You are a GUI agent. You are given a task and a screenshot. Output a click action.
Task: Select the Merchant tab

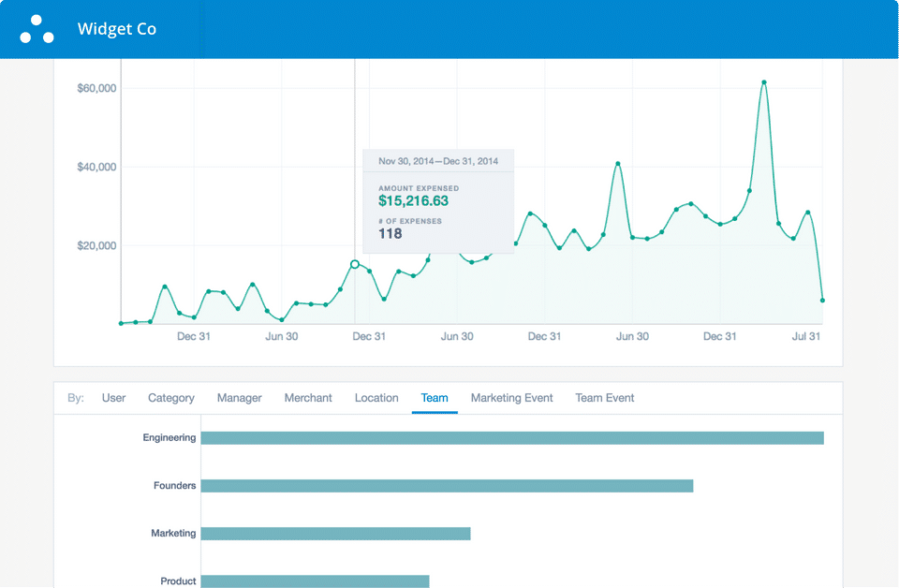click(x=308, y=398)
